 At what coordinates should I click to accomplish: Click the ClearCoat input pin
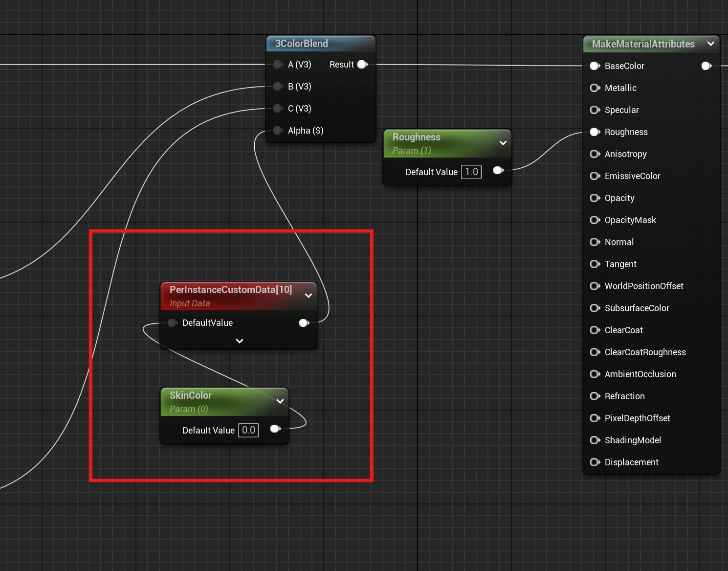pos(595,330)
